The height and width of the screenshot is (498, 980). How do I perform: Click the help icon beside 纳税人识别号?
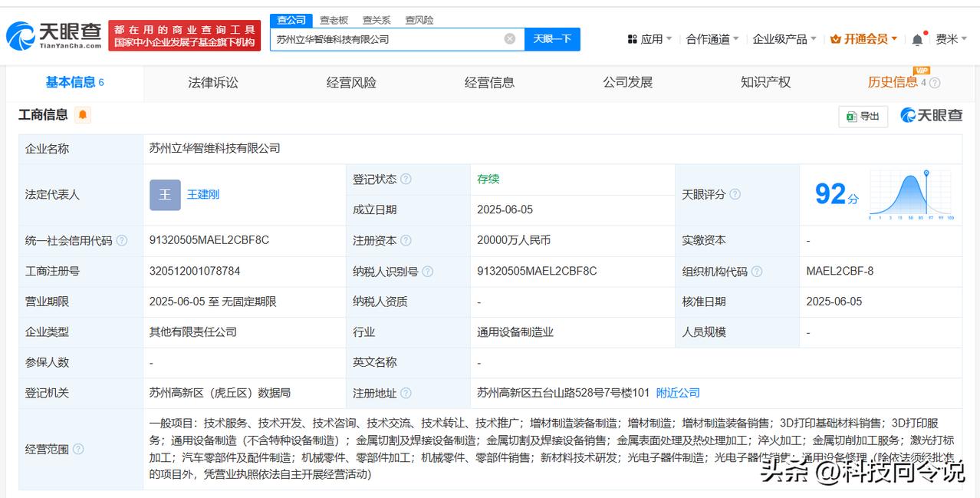tap(428, 272)
